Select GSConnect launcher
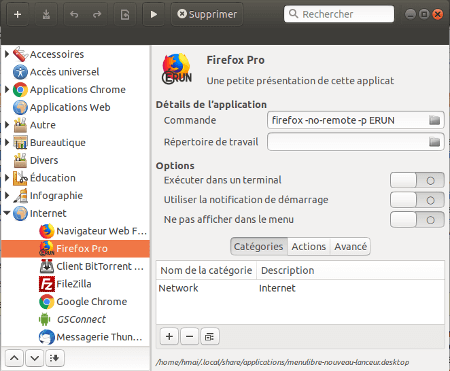Image resolution: width=450 pixels, height=371 pixels. [75, 319]
